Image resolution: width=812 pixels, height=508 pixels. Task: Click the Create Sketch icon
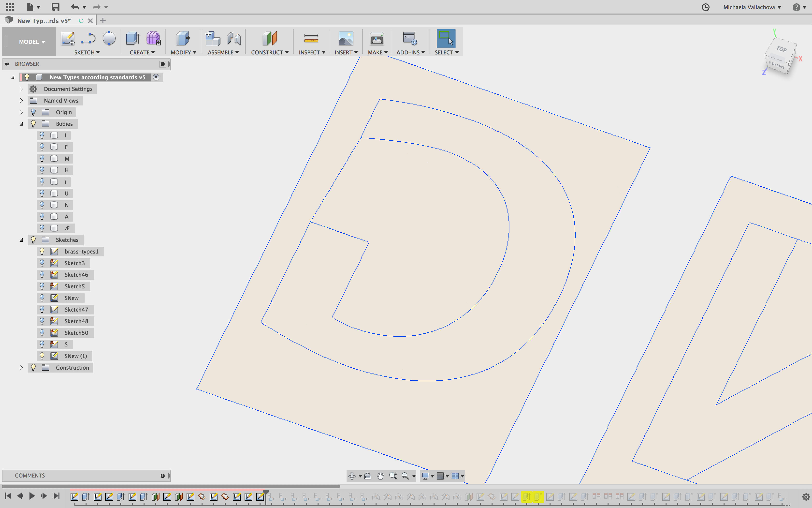(x=68, y=39)
